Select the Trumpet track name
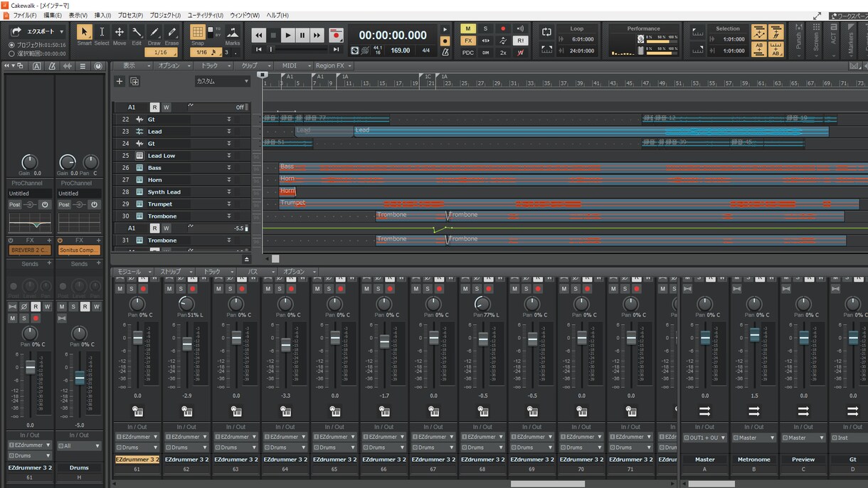 [x=160, y=204]
